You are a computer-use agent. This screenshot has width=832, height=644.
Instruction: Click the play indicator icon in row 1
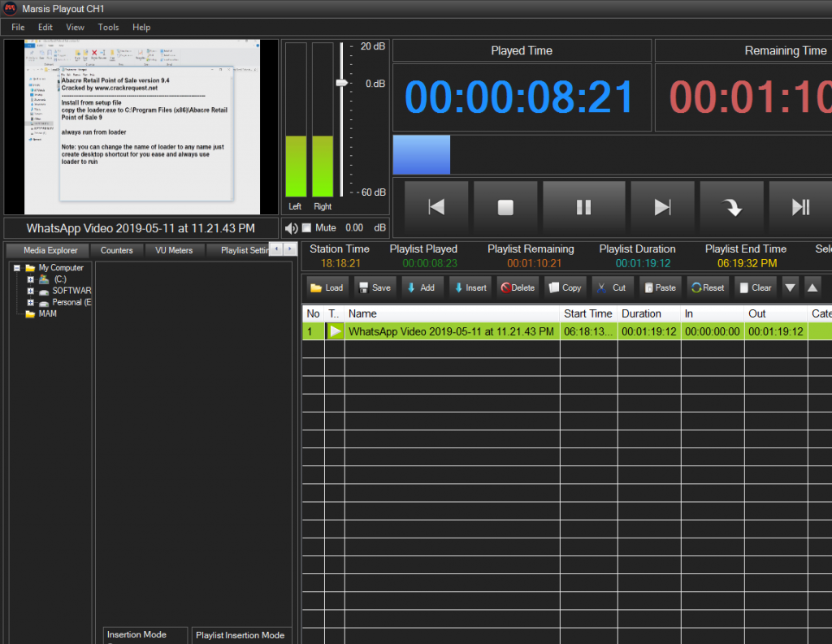coord(335,331)
